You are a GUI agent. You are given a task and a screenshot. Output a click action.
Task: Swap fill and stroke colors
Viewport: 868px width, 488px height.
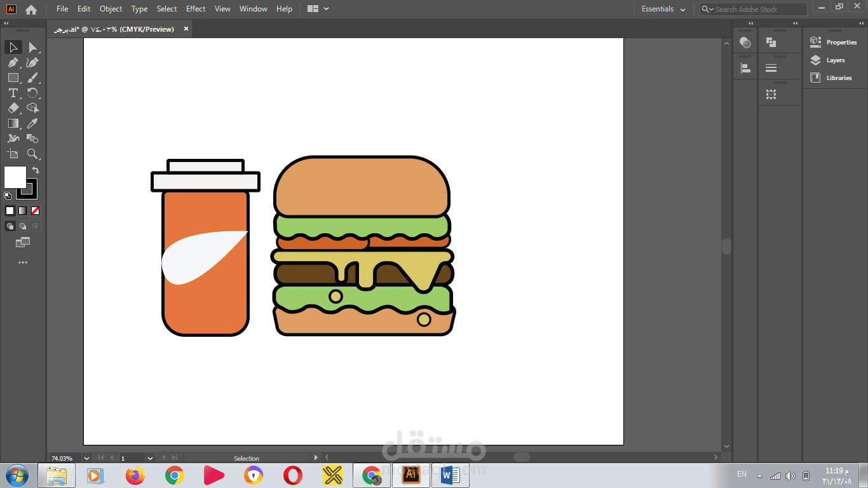pyautogui.click(x=36, y=170)
